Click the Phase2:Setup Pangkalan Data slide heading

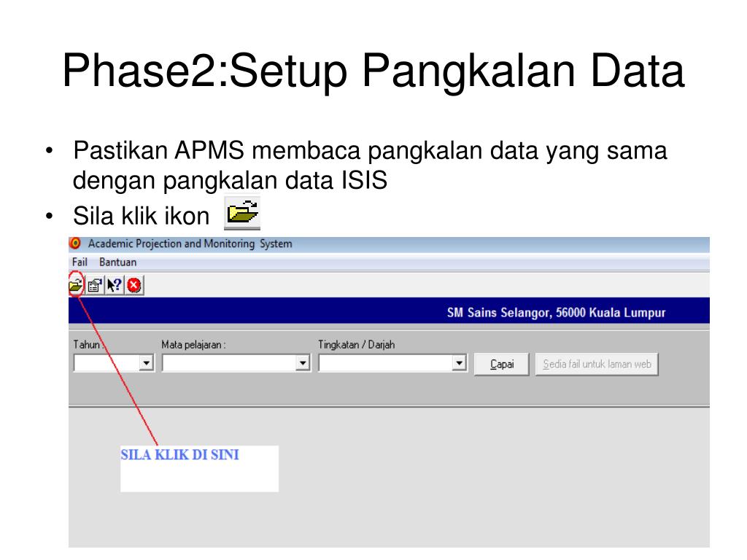[x=373, y=71]
